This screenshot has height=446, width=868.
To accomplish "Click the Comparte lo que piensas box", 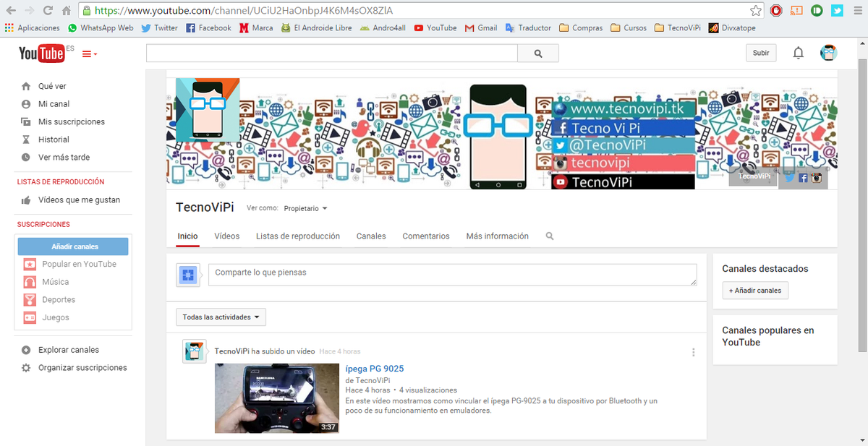I will (453, 275).
